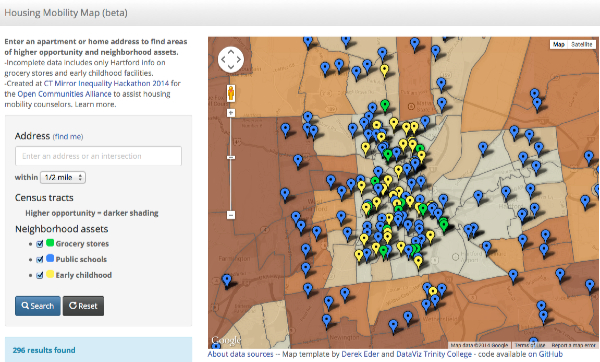Uncheck the Grocery stores checkbox
600x362 pixels.
pyautogui.click(x=40, y=244)
